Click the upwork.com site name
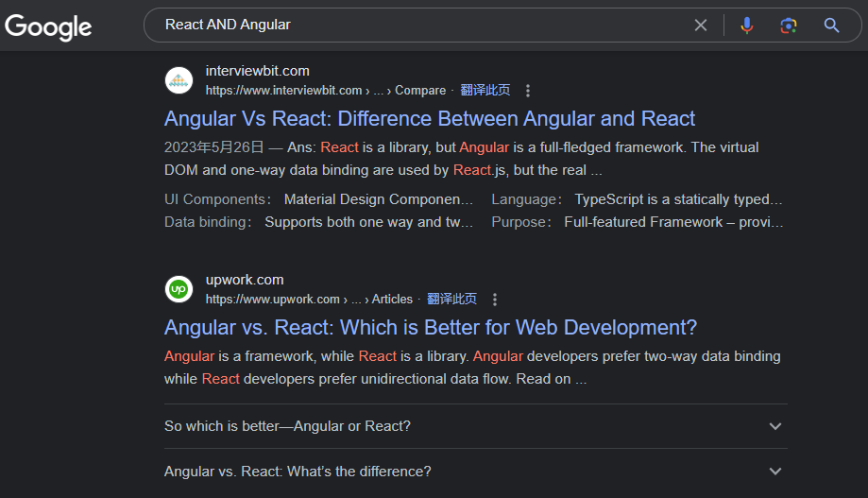 pos(245,280)
